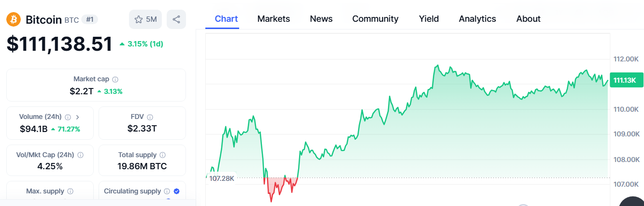Open Vol/Mkt Cap (24h) info icon
The image size is (644, 206).
[81, 155]
